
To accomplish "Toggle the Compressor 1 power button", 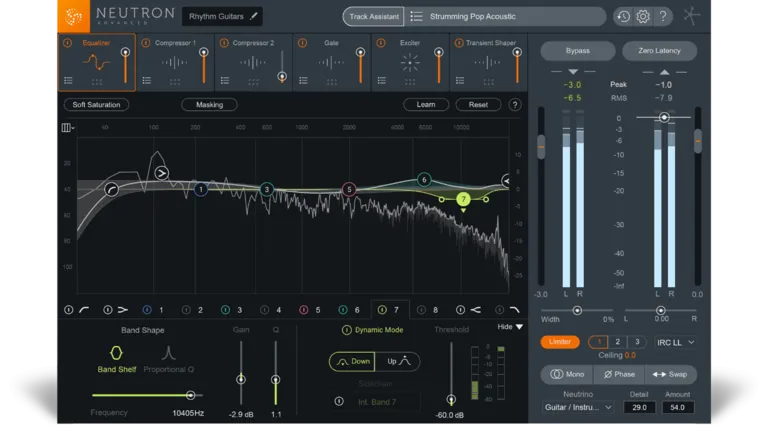I will pos(145,43).
